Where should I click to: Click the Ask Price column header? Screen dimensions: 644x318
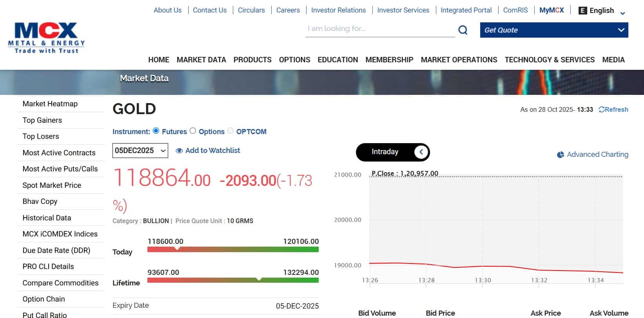tap(546, 313)
